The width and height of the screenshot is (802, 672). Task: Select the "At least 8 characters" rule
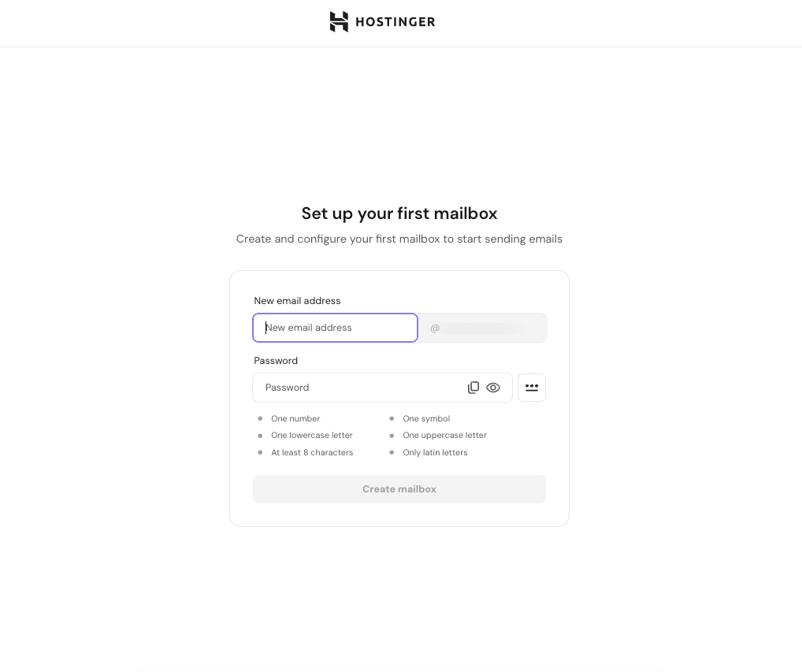tap(312, 453)
